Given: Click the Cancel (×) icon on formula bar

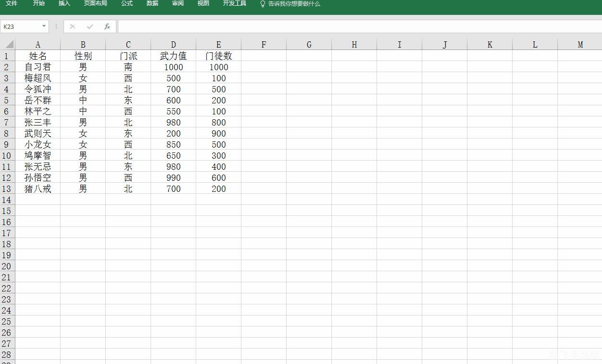Looking at the screenshot, I should tap(73, 26).
